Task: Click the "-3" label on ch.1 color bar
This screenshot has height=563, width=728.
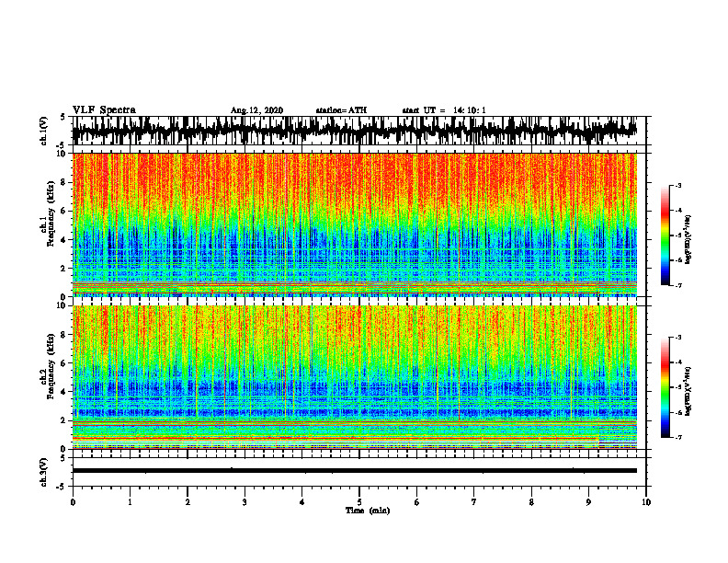Action: (678, 185)
